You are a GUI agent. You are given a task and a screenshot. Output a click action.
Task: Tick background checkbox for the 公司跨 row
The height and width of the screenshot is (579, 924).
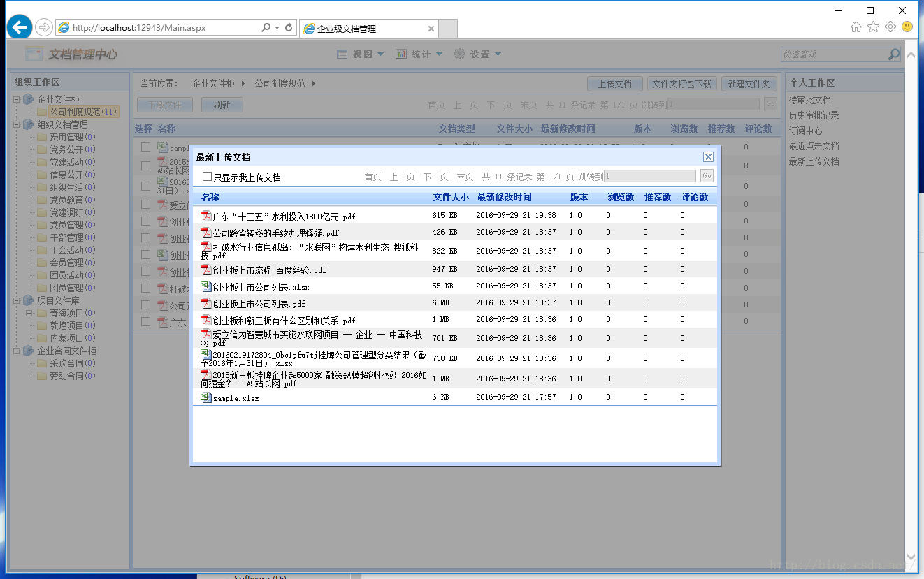click(x=145, y=305)
